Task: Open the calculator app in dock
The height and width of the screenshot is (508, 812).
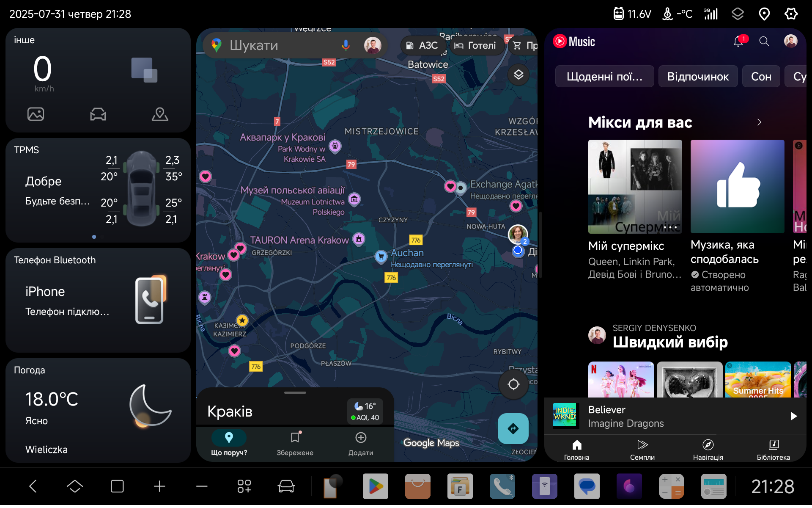Action: (671, 486)
